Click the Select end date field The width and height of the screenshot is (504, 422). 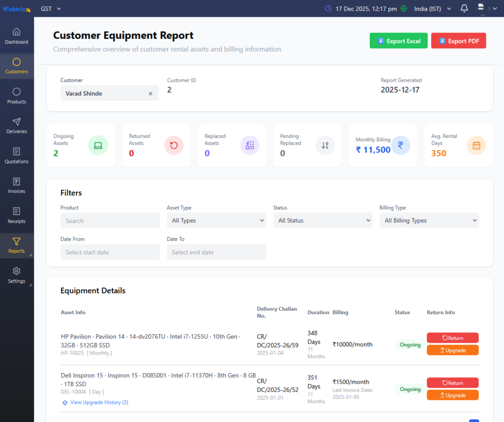tap(217, 252)
